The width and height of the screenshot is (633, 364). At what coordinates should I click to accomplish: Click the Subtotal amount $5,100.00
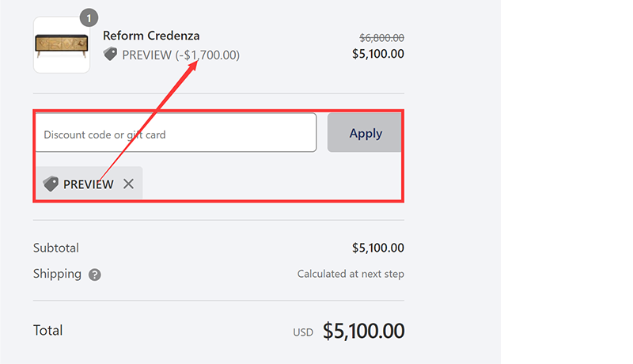(x=378, y=248)
